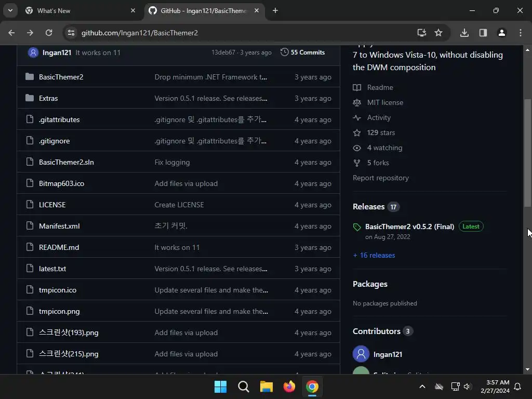Open latest.txt file
532x399 pixels.
click(x=52, y=269)
